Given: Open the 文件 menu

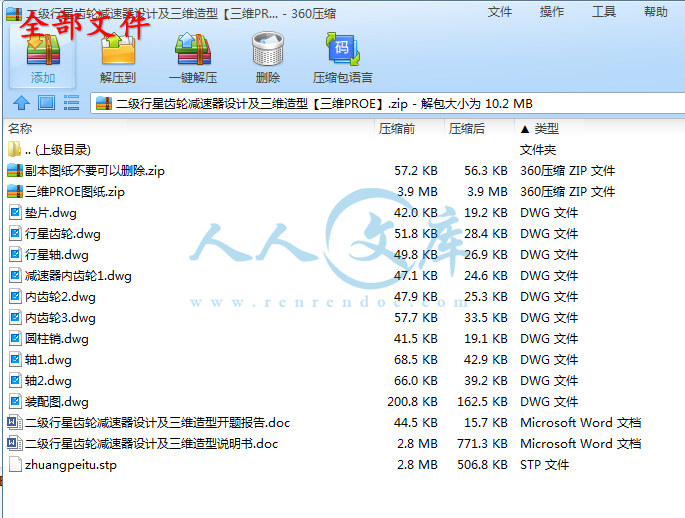Looking at the screenshot, I should (x=499, y=12).
